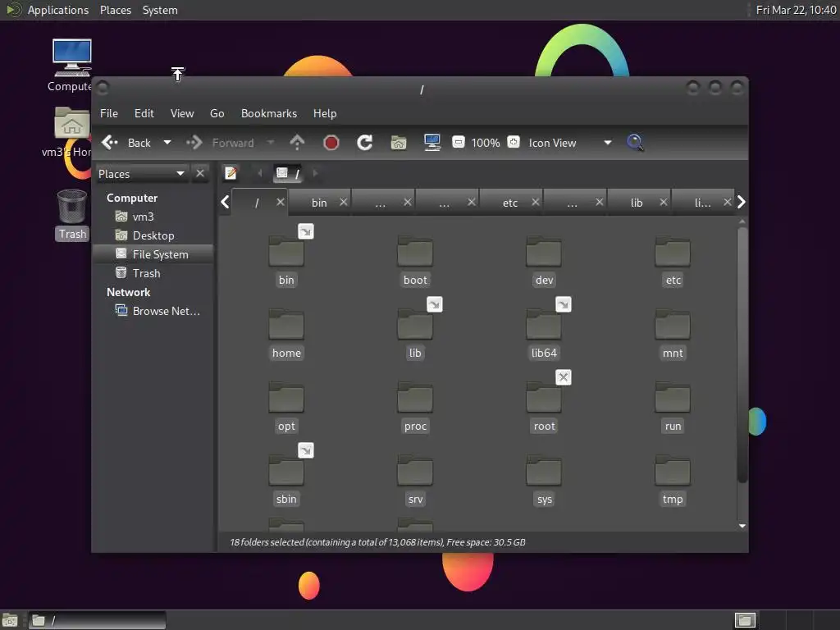Select the srv folder icon
Screen dimensions: 840x630
click(414, 470)
